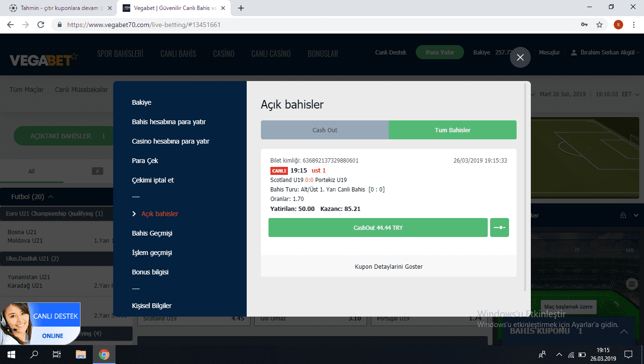The height and width of the screenshot is (364, 644).
Task: Show hidden tray icons chevron
Action: coord(559,354)
